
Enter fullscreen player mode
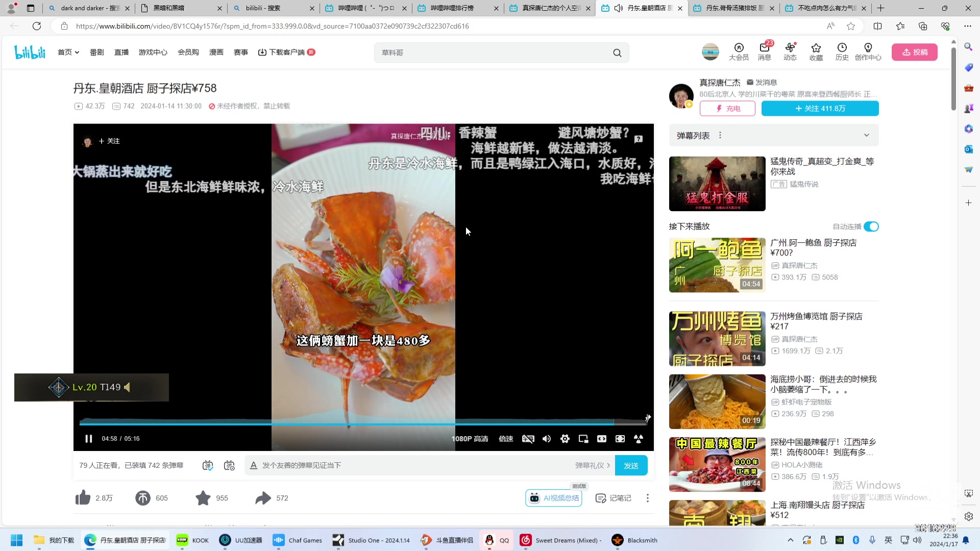coord(639,439)
